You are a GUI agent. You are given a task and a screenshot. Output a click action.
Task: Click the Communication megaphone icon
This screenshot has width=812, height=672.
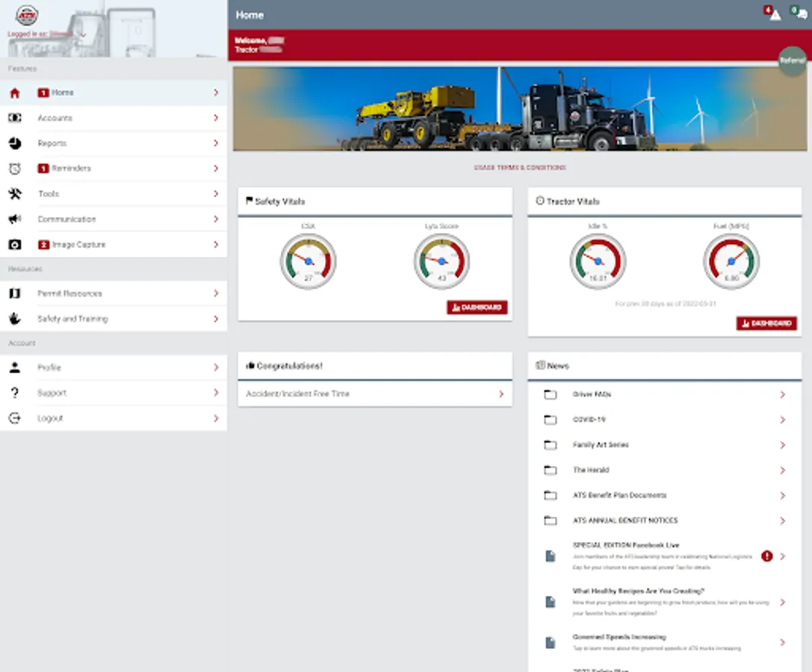(14, 220)
